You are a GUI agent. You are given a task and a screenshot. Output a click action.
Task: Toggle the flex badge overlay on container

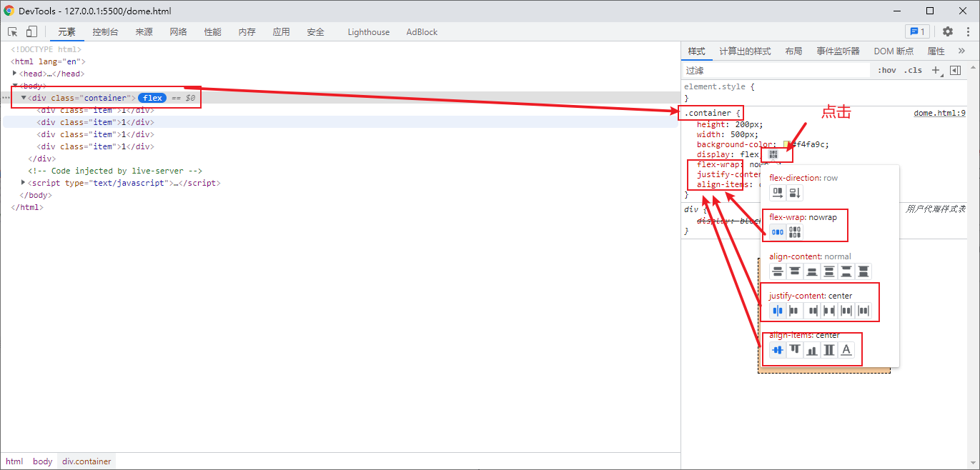click(152, 98)
